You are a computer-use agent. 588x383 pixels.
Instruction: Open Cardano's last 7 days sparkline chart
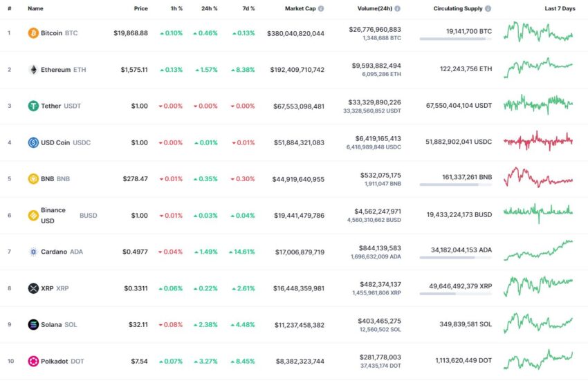pyautogui.click(x=538, y=251)
